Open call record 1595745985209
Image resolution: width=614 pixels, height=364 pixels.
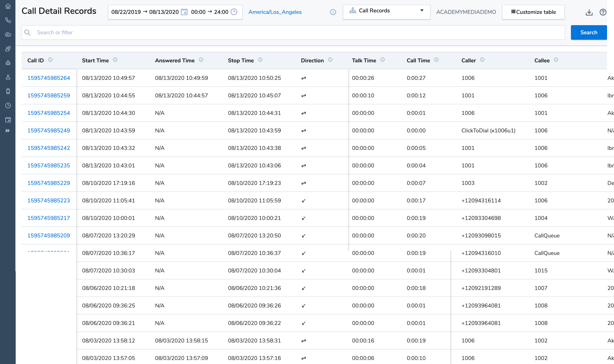click(x=49, y=235)
